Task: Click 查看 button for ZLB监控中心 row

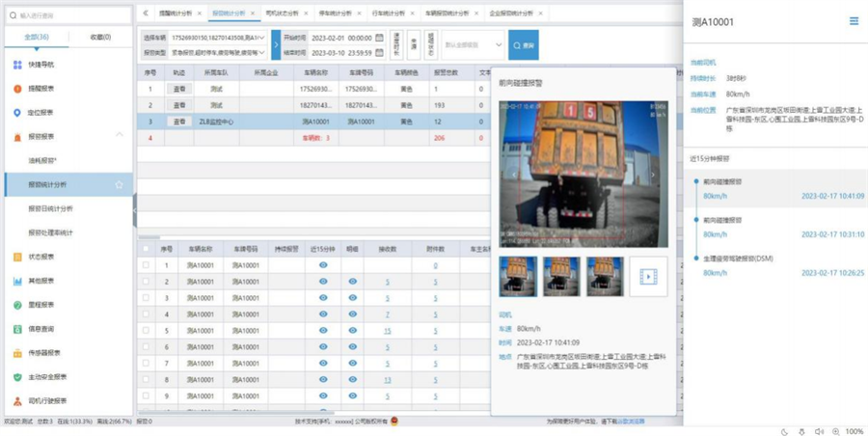Action: click(178, 123)
